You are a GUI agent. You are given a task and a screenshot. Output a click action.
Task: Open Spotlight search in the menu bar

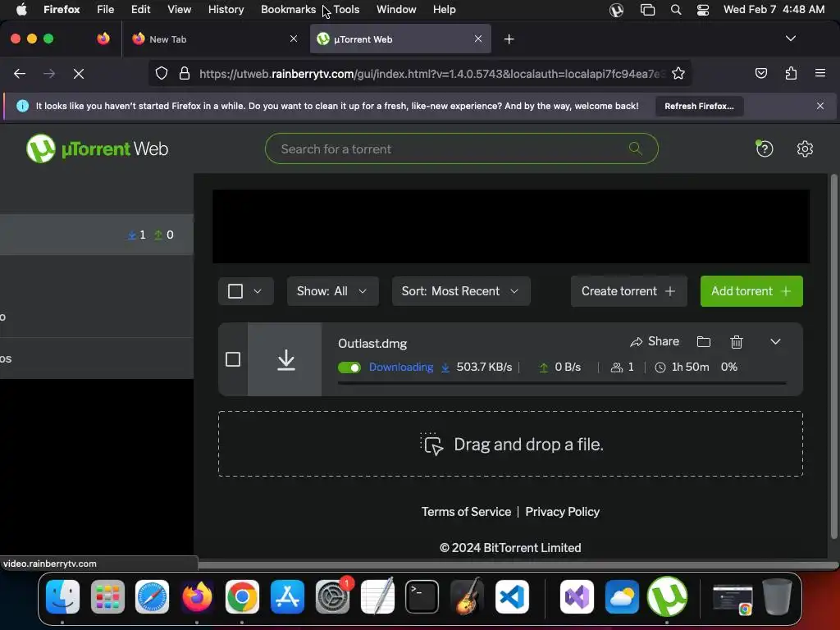click(676, 10)
